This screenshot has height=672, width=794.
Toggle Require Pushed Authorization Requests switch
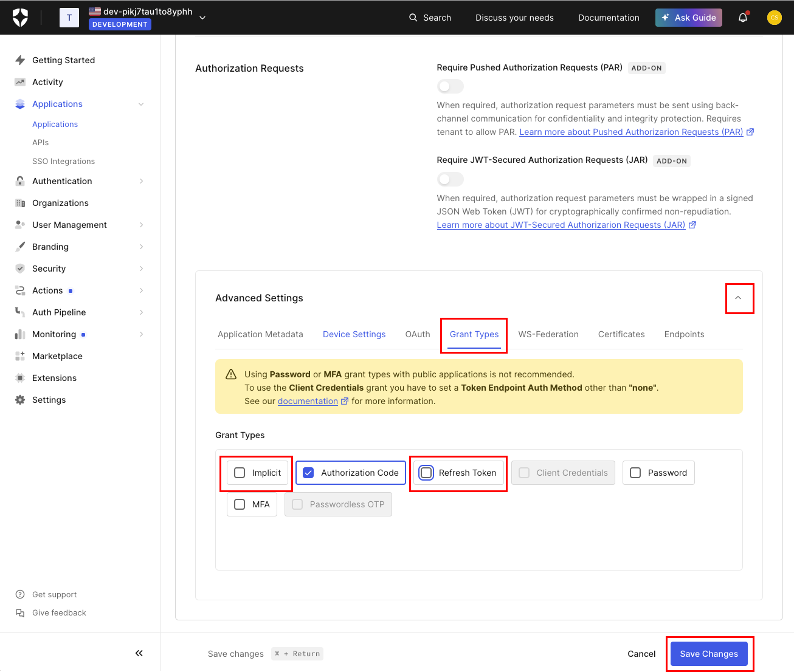[450, 86]
